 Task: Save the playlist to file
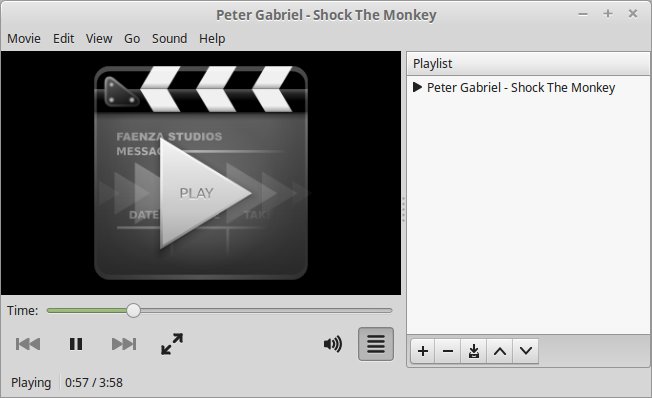474,351
